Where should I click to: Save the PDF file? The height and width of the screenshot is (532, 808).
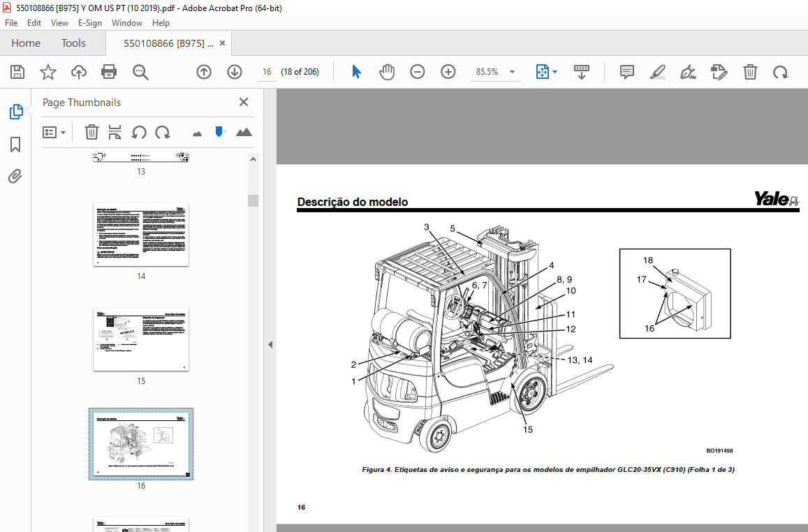(x=17, y=72)
